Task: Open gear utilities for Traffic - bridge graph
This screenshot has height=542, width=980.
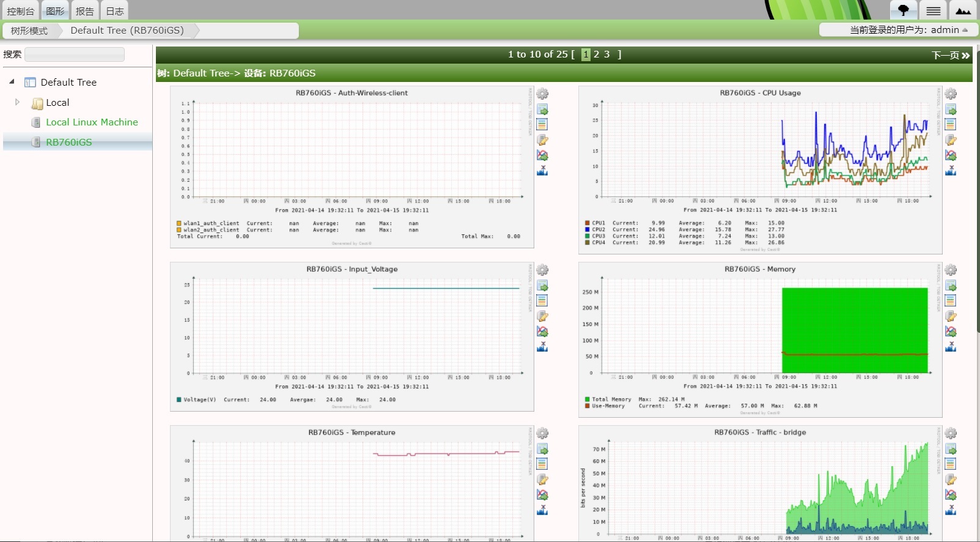Action: 951,434
